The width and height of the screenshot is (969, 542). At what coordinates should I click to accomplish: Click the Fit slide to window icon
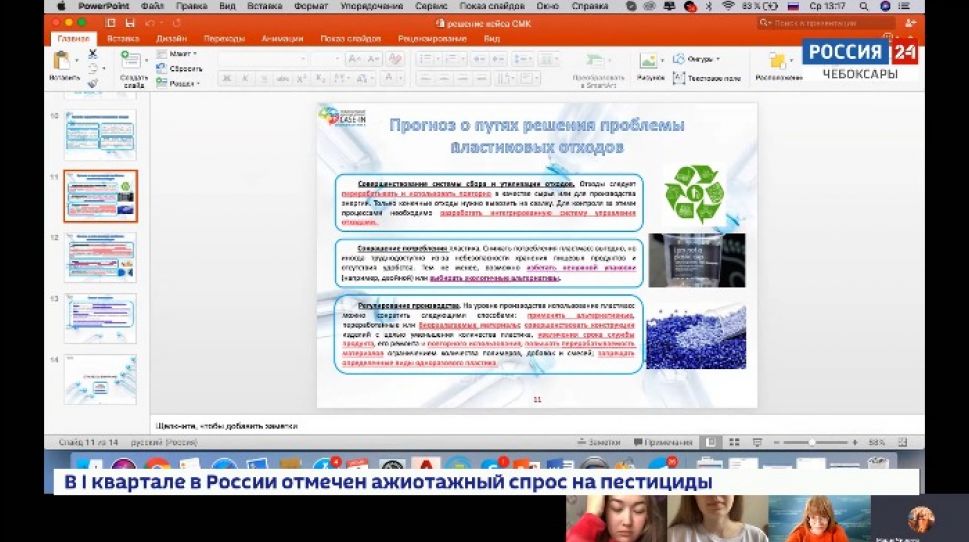click(x=903, y=442)
